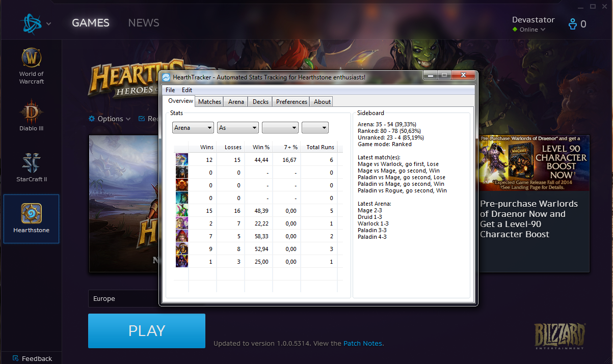Click teal Shaman class icon in stats
This screenshot has height=364, width=613.
182,198
